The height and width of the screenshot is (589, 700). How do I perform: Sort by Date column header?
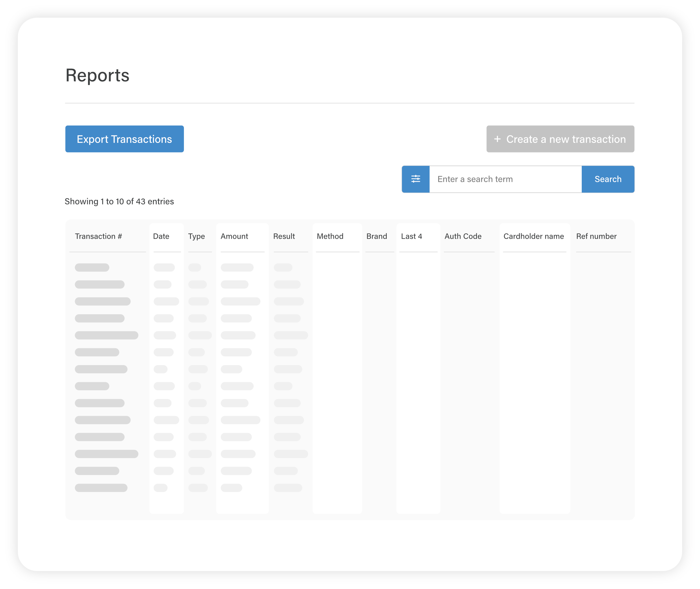(x=161, y=236)
